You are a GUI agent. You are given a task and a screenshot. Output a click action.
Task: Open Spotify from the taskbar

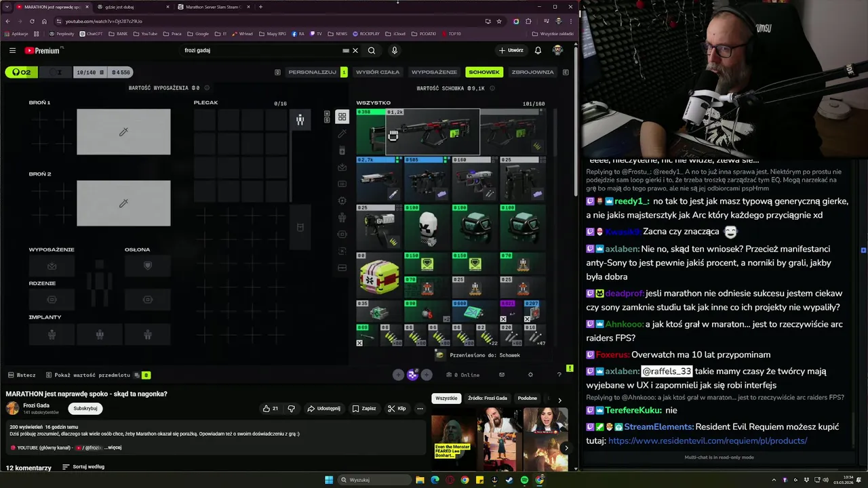click(x=524, y=480)
